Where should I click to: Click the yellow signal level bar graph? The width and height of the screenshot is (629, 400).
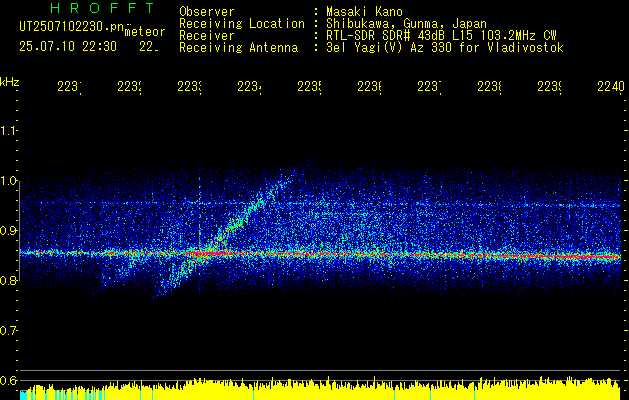tap(321, 389)
